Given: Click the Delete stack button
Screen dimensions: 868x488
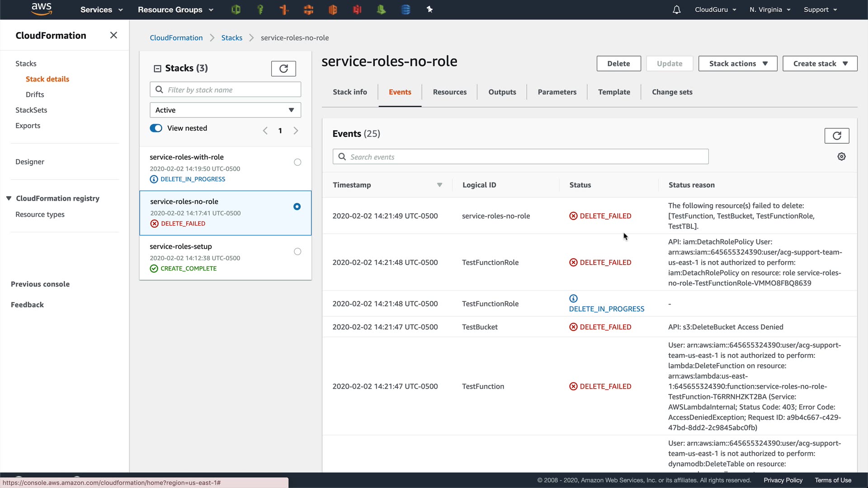Looking at the screenshot, I should coord(618,64).
